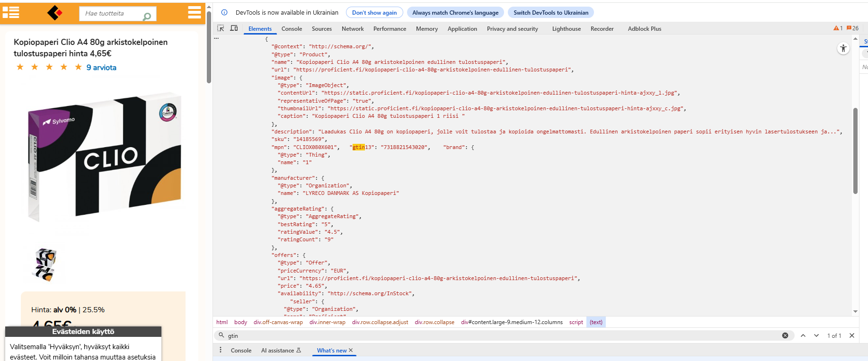868x361 pixels.
Task: Click the issues counter showing 26
Action: pos(853,28)
